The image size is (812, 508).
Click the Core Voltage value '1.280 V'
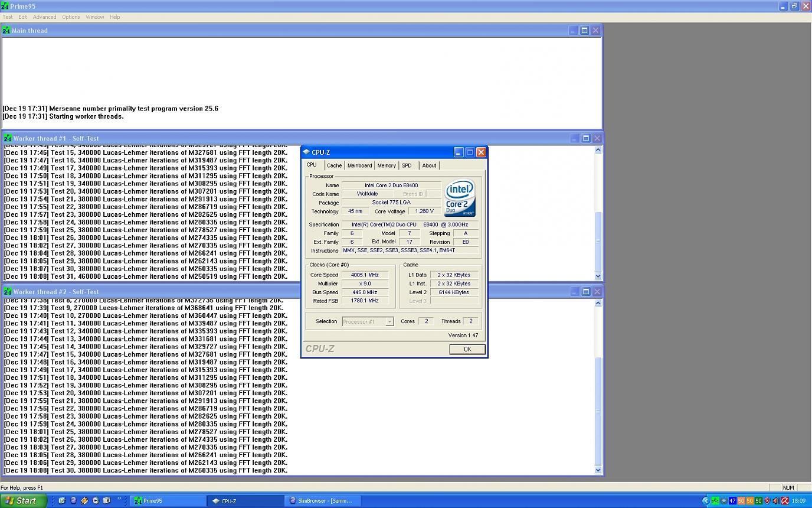pos(424,211)
